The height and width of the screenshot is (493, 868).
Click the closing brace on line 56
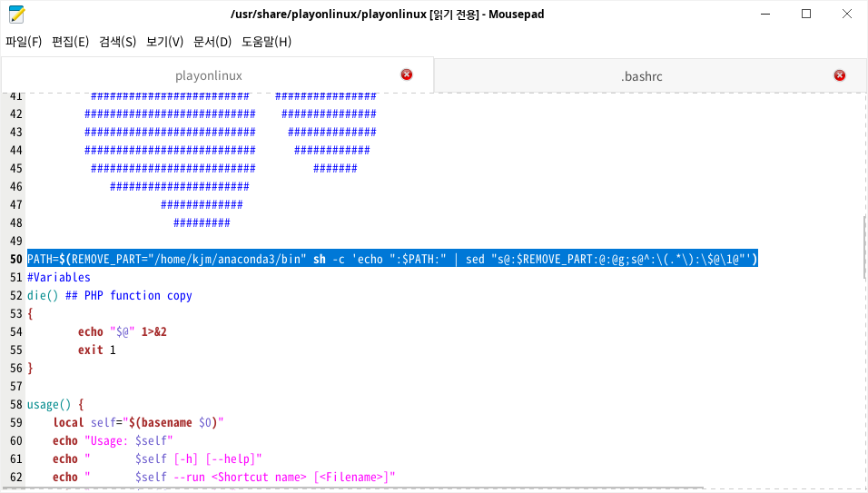click(30, 368)
